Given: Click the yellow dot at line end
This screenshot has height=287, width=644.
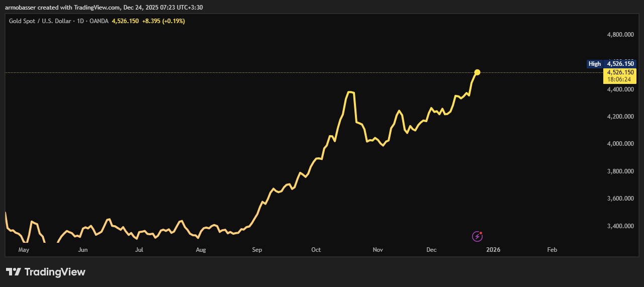Looking at the screenshot, I should tap(477, 72).
